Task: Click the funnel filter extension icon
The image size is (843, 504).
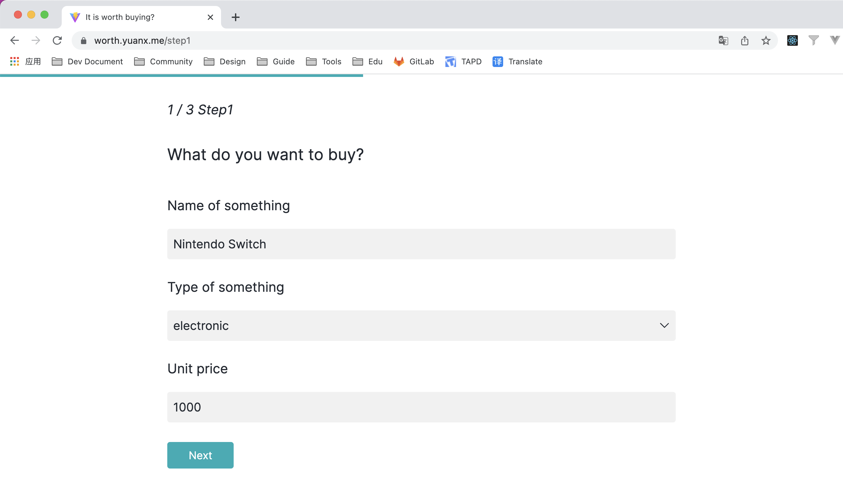Action: point(814,40)
